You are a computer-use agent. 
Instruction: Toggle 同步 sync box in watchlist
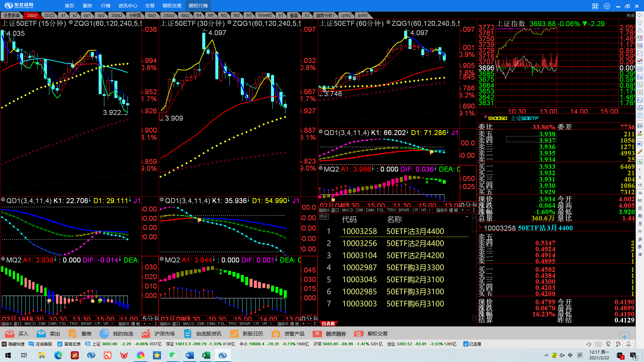(x=324, y=217)
